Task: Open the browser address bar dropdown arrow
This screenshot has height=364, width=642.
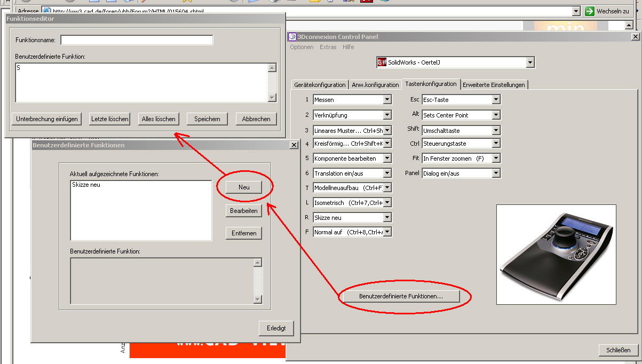Action: [x=576, y=11]
